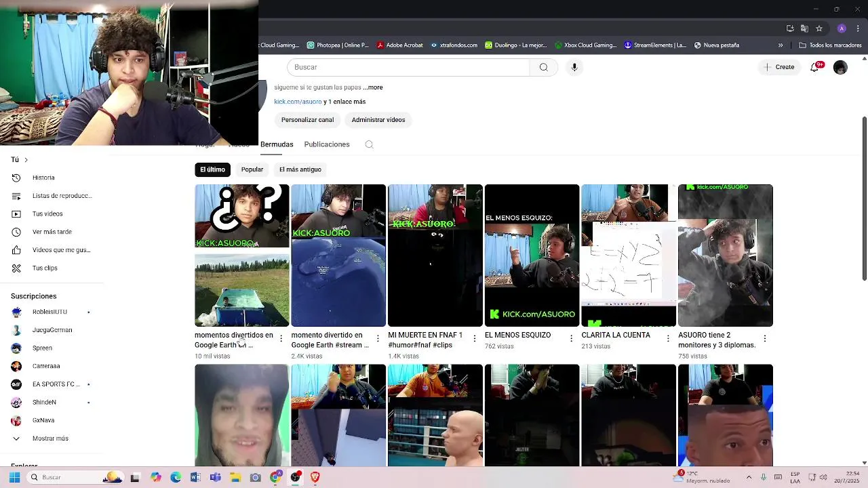Expand subscriptions with 'Mostrar más'

coord(52,439)
